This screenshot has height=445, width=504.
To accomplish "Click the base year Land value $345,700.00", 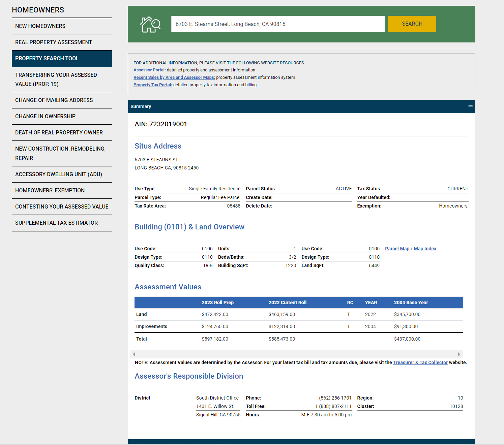I will point(407,314).
